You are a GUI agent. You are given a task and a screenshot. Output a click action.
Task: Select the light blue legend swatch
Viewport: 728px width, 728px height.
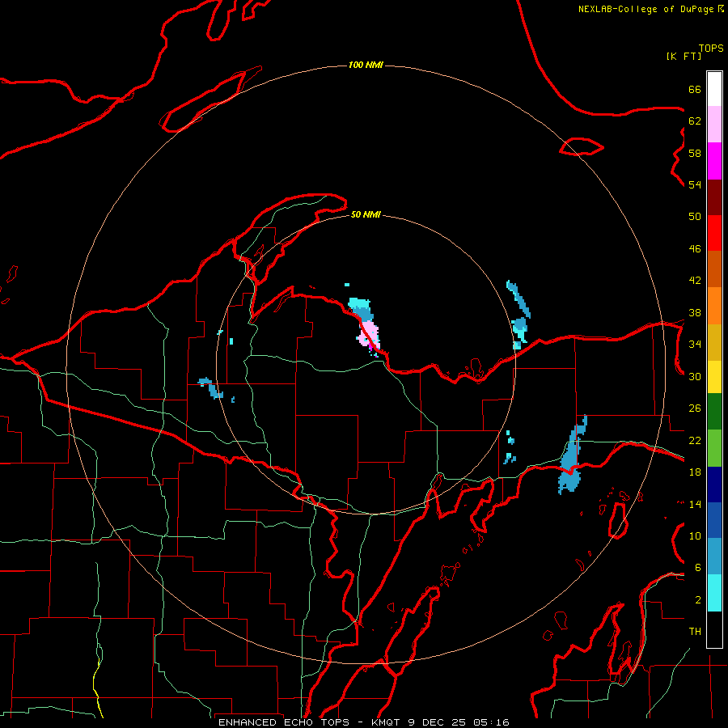(714, 556)
